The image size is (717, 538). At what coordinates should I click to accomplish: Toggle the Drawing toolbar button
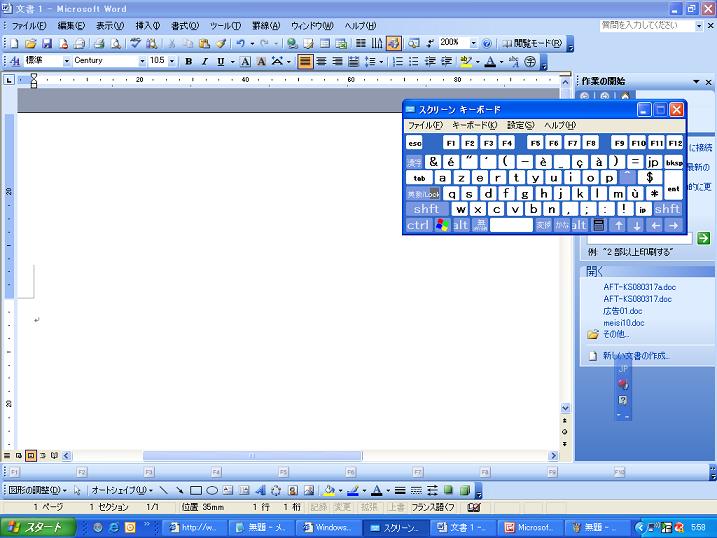393,43
